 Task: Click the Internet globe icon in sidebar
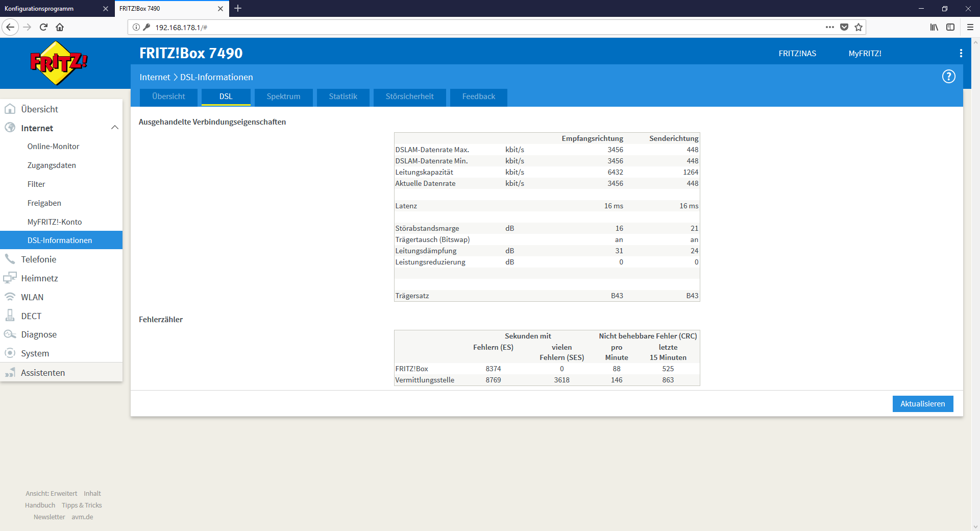coord(10,128)
